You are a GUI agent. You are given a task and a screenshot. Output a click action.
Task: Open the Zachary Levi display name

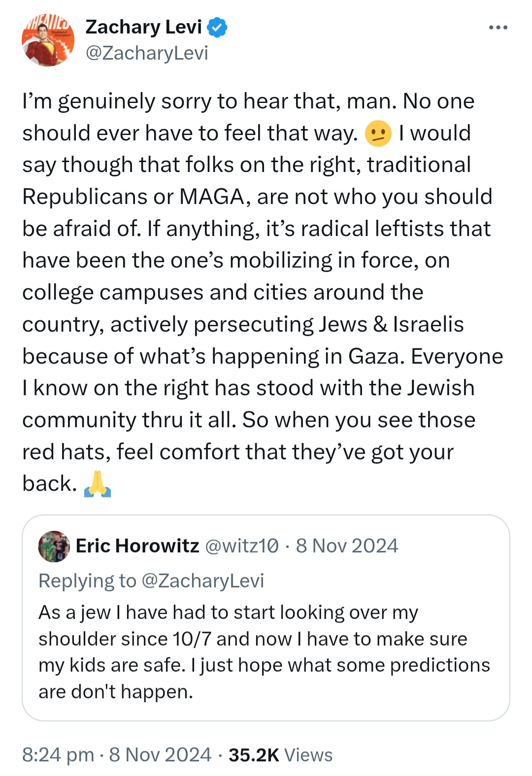click(x=144, y=27)
